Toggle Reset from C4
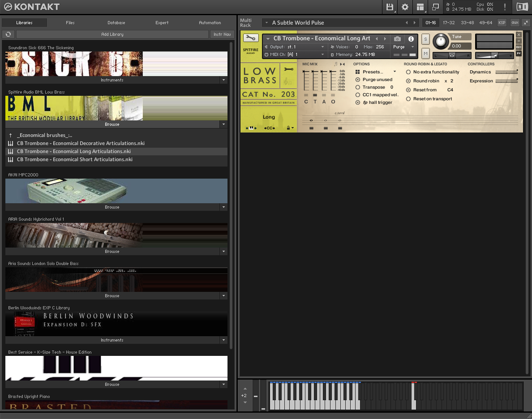Viewport: 532px width, 419px height. pyautogui.click(x=408, y=90)
